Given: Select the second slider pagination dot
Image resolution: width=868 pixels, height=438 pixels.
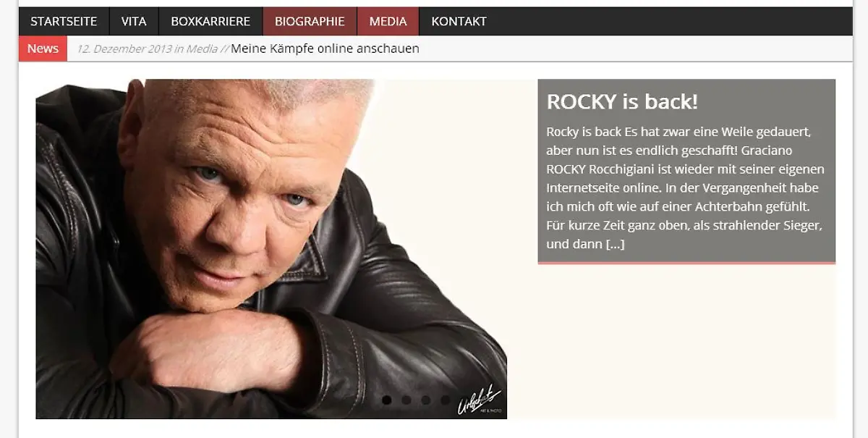Looking at the screenshot, I should tap(407, 400).
